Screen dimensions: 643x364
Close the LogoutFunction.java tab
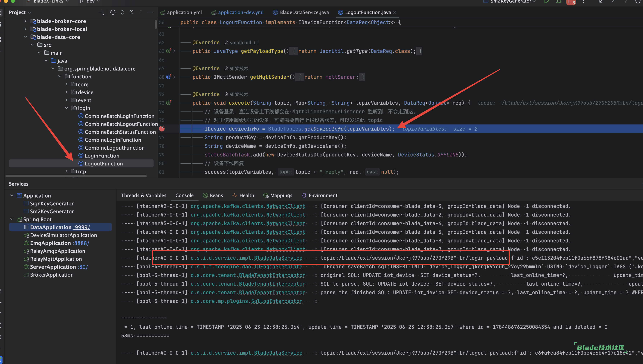[395, 12]
